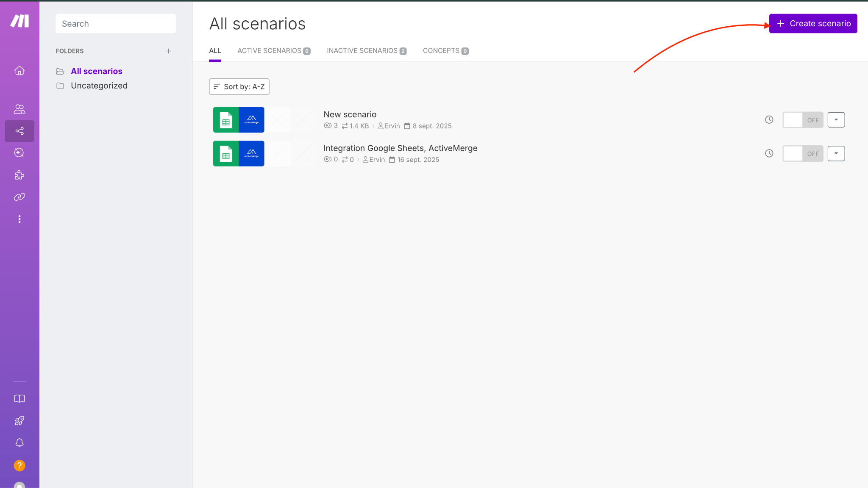Open the Sort by: A-Z dropdown
This screenshot has width=868, height=488.
pyautogui.click(x=239, y=86)
